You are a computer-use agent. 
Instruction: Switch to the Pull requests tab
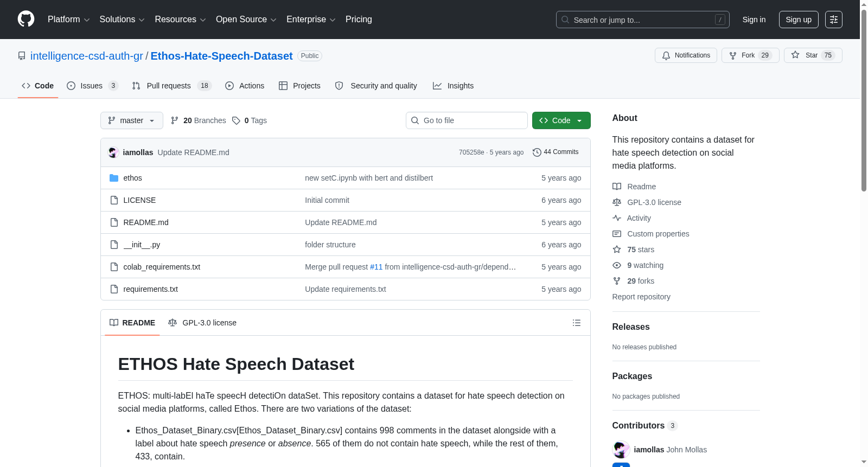coord(171,86)
